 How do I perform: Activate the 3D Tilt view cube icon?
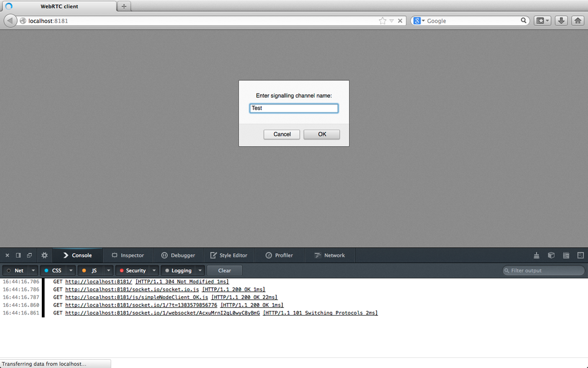551,255
